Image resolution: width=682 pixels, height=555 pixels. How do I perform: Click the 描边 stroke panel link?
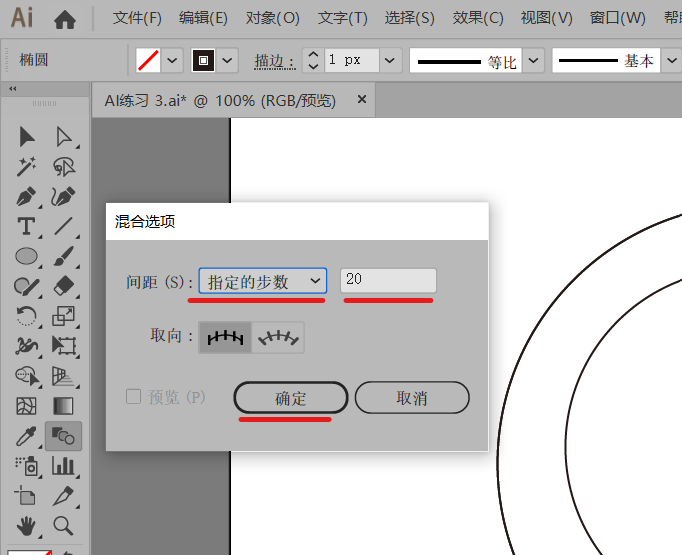point(274,61)
